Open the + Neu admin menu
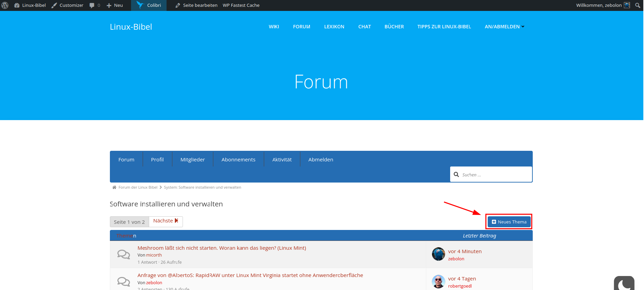The height and width of the screenshot is (290, 644). click(x=115, y=5)
